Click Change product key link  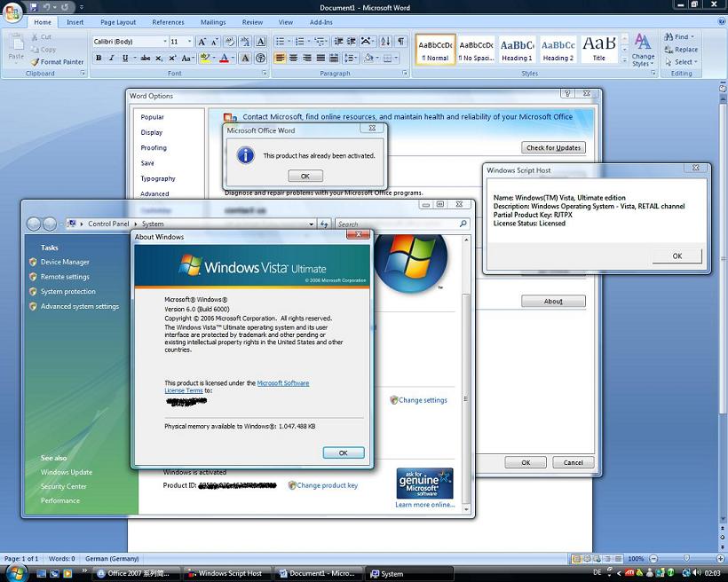coord(327,485)
